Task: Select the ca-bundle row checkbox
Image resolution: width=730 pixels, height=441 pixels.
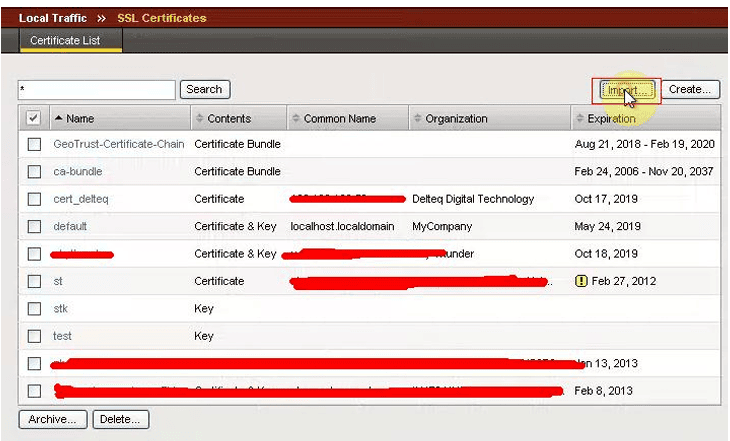Action: click(x=34, y=172)
